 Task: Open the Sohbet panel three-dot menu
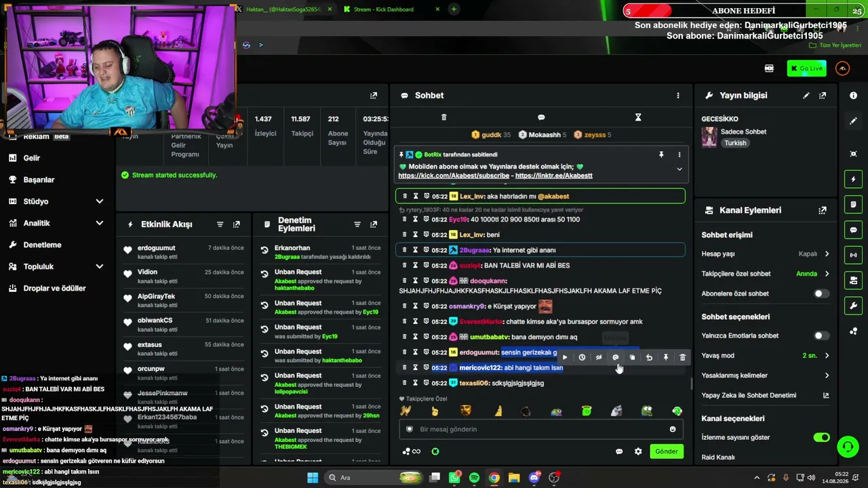click(x=677, y=96)
